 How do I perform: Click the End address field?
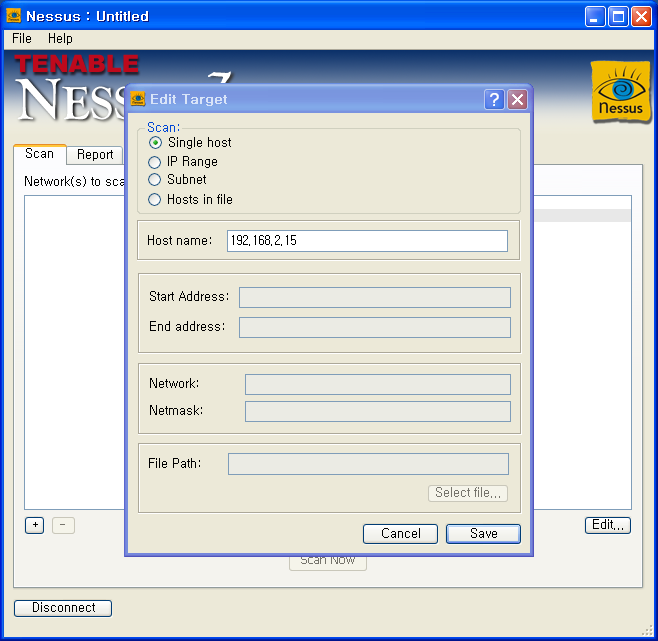(x=375, y=327)
